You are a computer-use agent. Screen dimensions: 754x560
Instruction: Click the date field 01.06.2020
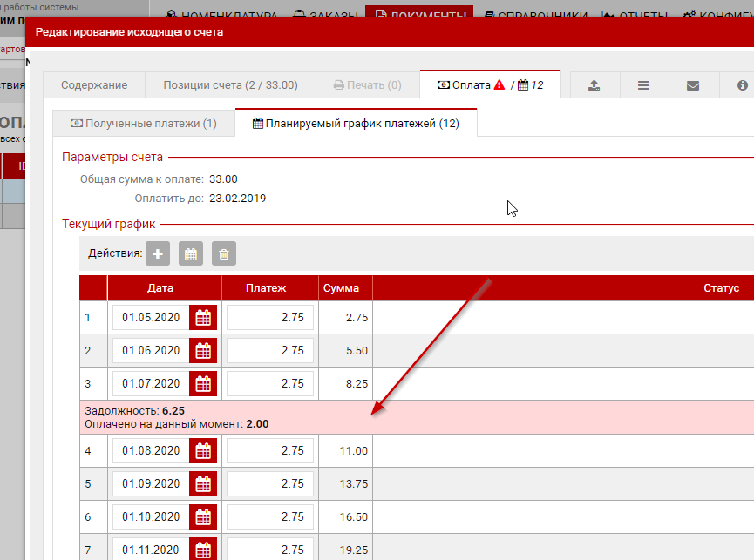coord(151,351)
